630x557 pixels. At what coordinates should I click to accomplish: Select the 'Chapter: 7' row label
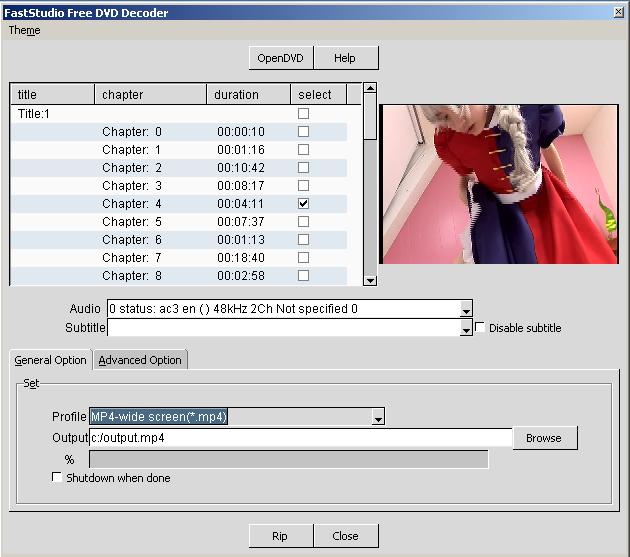(132, 258)
